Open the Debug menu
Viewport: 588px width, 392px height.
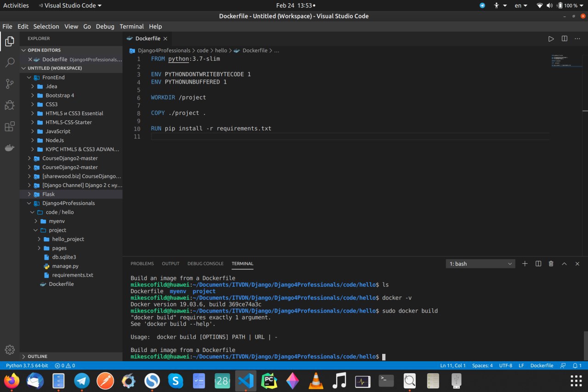click(x=105, y=26)
